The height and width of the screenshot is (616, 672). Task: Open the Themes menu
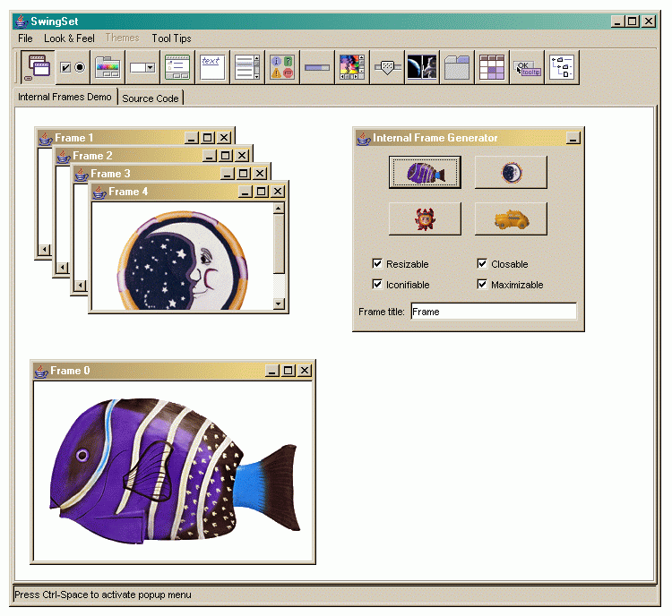pyautogui.click(x=122, y=38)
